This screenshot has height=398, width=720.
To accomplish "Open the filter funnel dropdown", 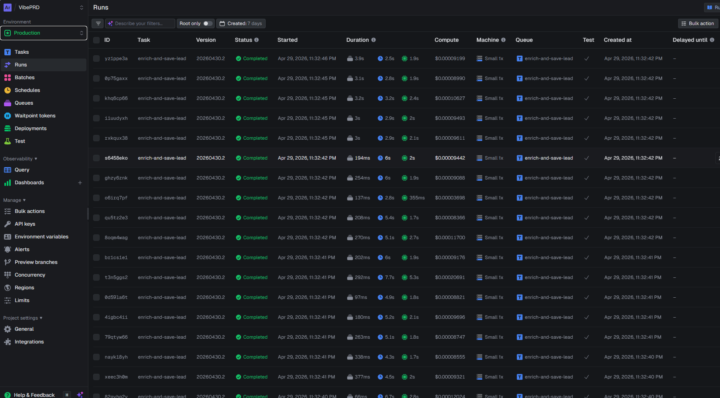I will tap(97, 23).
